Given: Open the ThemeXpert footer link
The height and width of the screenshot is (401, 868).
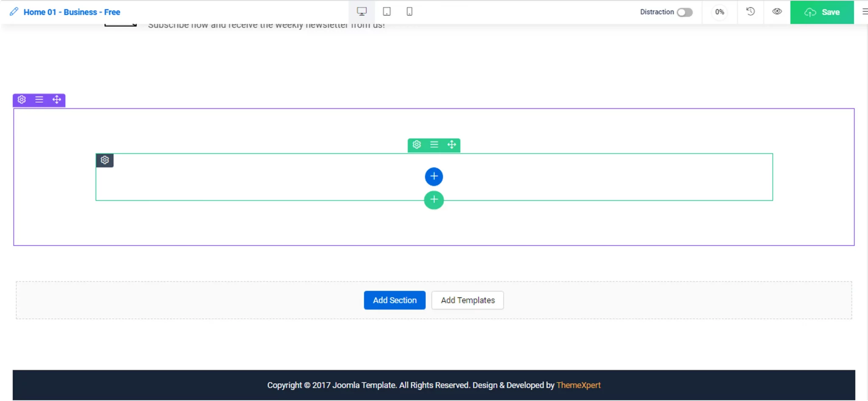Looking at the screenshot, I should point(578,385).
